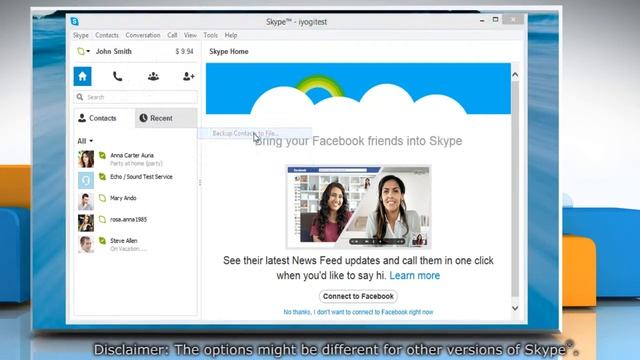Click the status icon beside Mary Ando
640x360 pixels.
click(x=102, y=198)
